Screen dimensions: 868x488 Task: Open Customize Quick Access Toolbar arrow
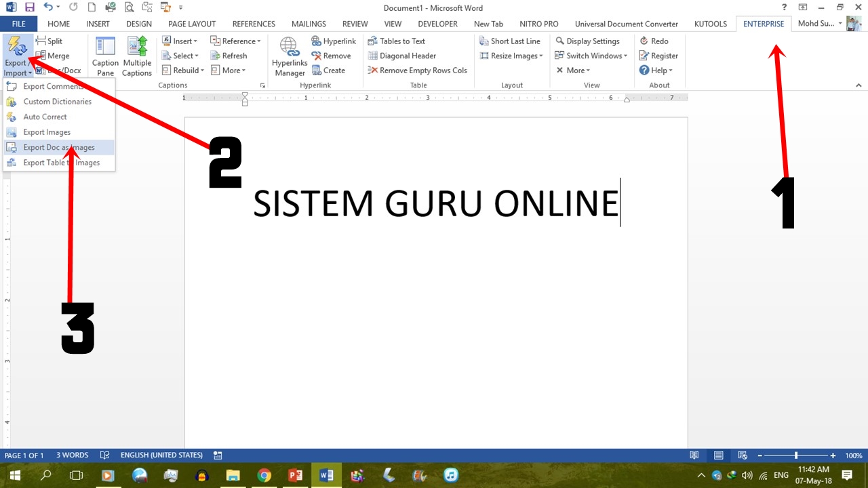point(181,7)
